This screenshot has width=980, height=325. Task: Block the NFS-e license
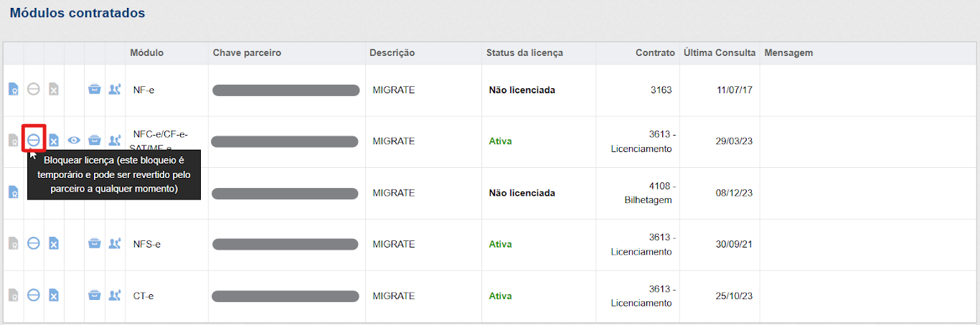click(34, 244)
